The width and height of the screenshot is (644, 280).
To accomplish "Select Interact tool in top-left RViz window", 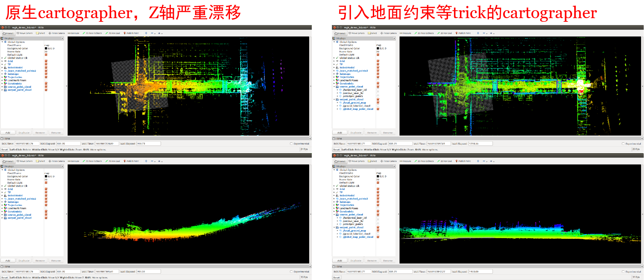I will point(8,33).
